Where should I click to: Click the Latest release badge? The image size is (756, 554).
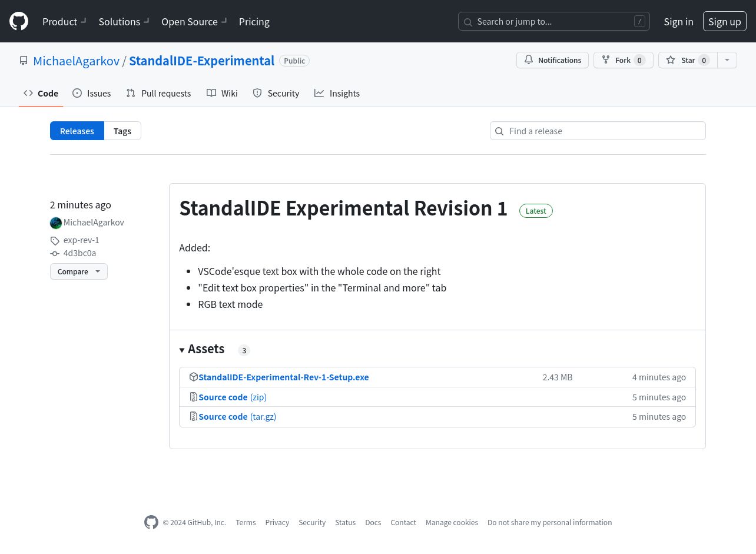click(x=536, y=211)
